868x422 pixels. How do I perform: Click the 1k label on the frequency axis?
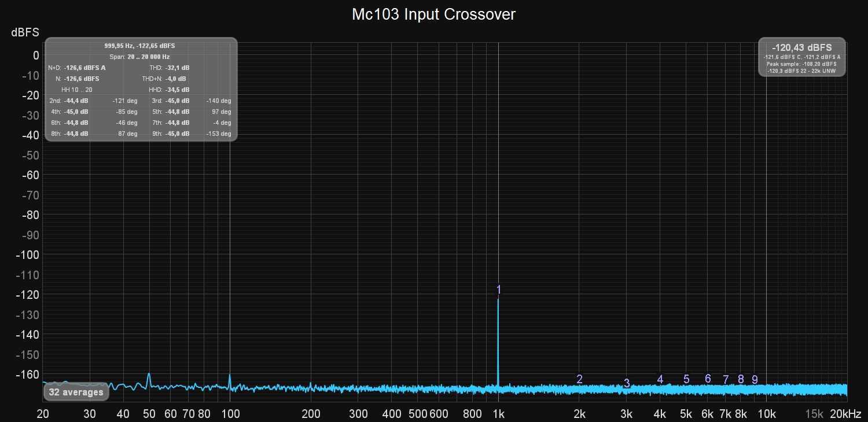pos(498,414)
